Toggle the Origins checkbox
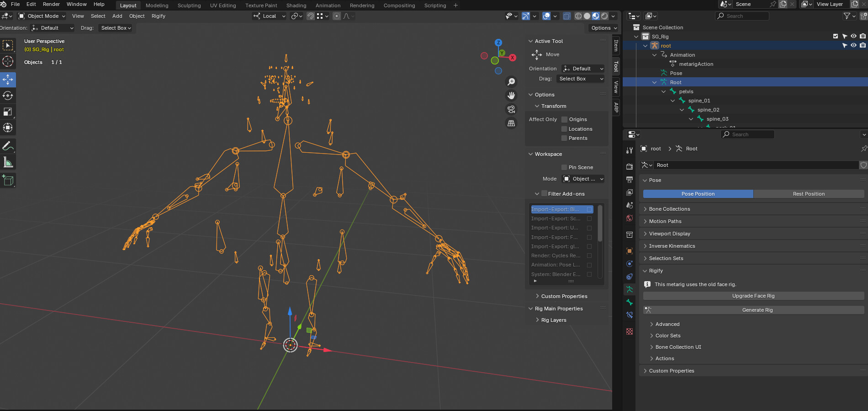This screenshot has width=868, height=411. pyautogui.click(x=564, y=119)
